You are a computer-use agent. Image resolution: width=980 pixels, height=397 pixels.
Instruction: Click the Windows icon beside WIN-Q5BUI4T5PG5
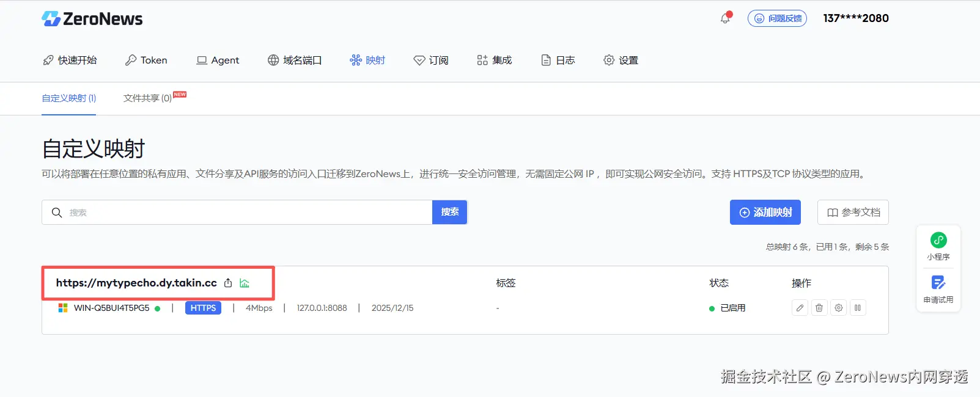coord(63,308)
